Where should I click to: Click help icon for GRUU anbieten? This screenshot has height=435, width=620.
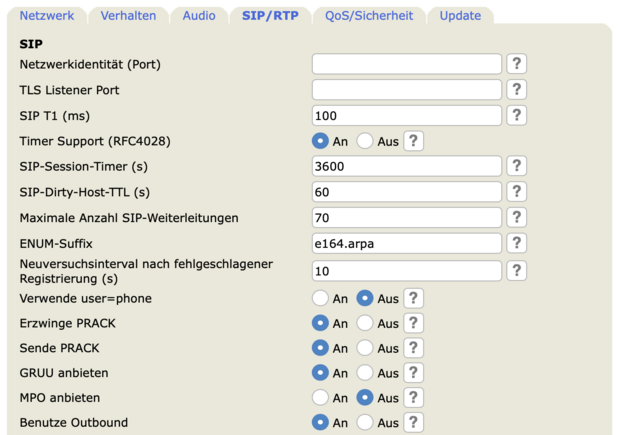(x=413, y=372)
